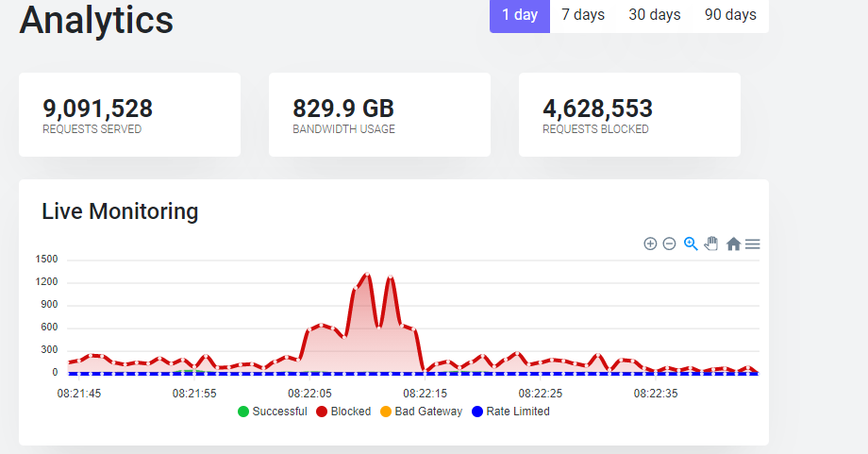Screen dimensions: 868x454
Task: Open the chart hamburger menu
Action: pyautogui.click(x=752, y=244)
